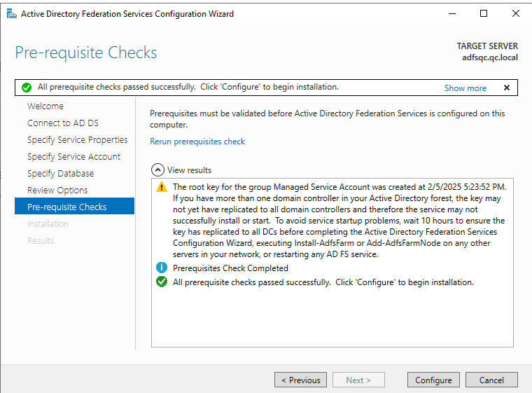532x393 pixels.
Task: Dismiss the notification banner with X
Action: (x=505, y=88)
